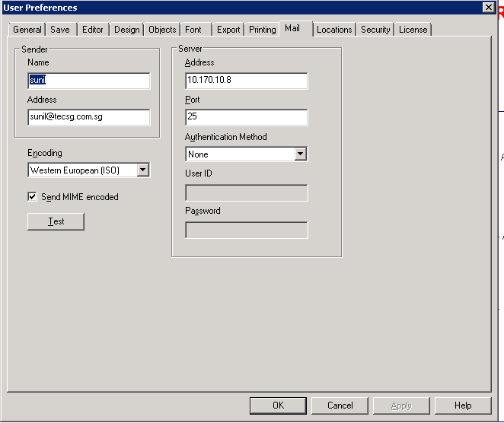Switch to the General tab
The image size is (504, 423).
pyautogui.click(x=27, y=30)
